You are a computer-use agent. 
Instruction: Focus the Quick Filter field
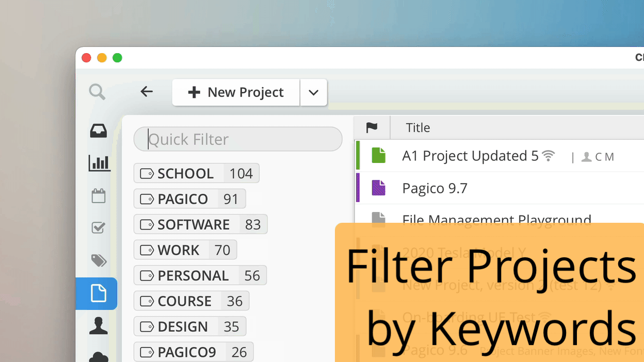pos(238,139)
